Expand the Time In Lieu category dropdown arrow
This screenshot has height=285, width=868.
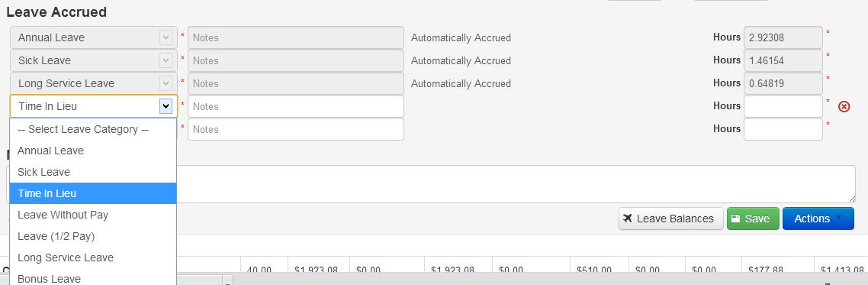click(166, 106)
